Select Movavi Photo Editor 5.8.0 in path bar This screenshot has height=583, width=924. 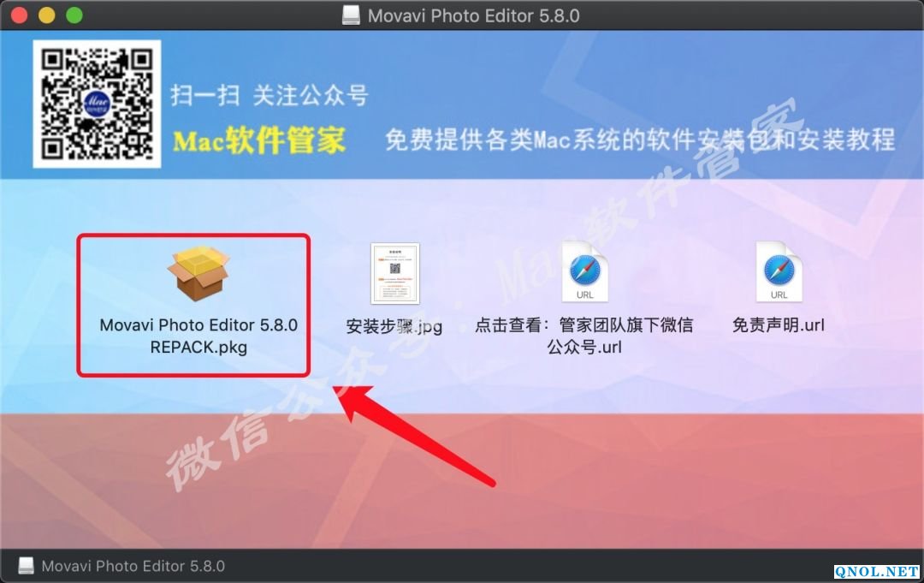(x=133, y=567)
